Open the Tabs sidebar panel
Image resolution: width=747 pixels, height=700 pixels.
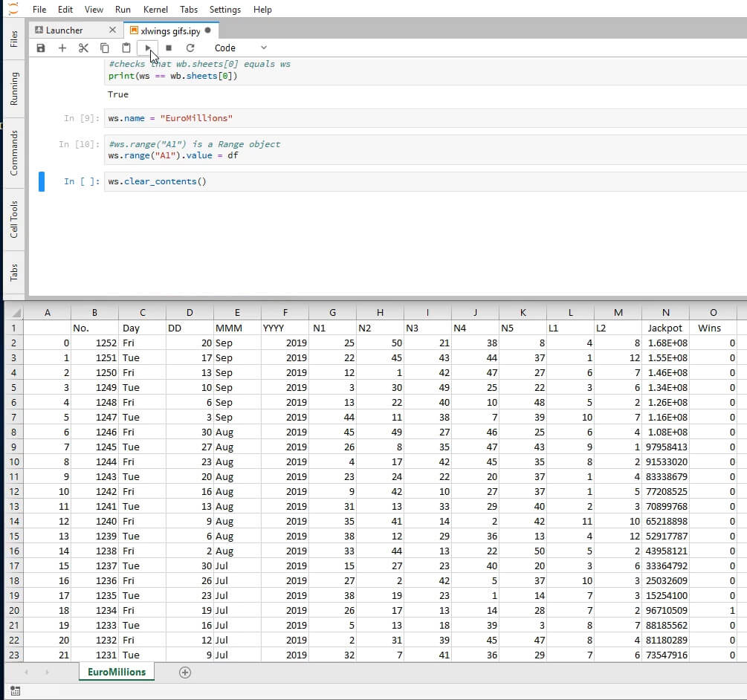pos(12,272)
